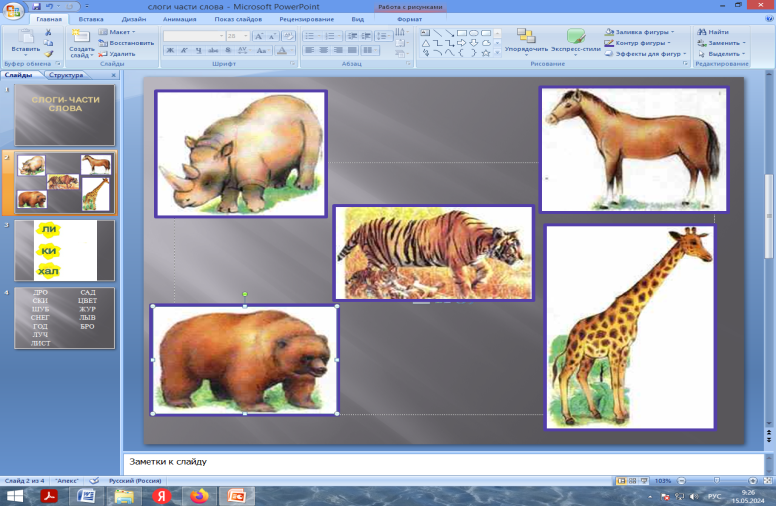Launch Firefox from the taskbar
Viewport: 776px width, 506px height.
point(200,495)
